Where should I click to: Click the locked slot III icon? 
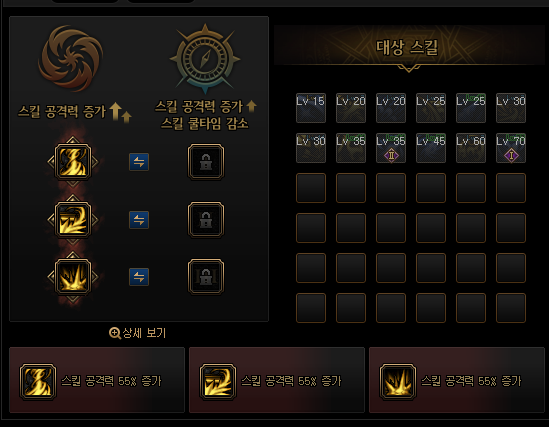point(206,276)
